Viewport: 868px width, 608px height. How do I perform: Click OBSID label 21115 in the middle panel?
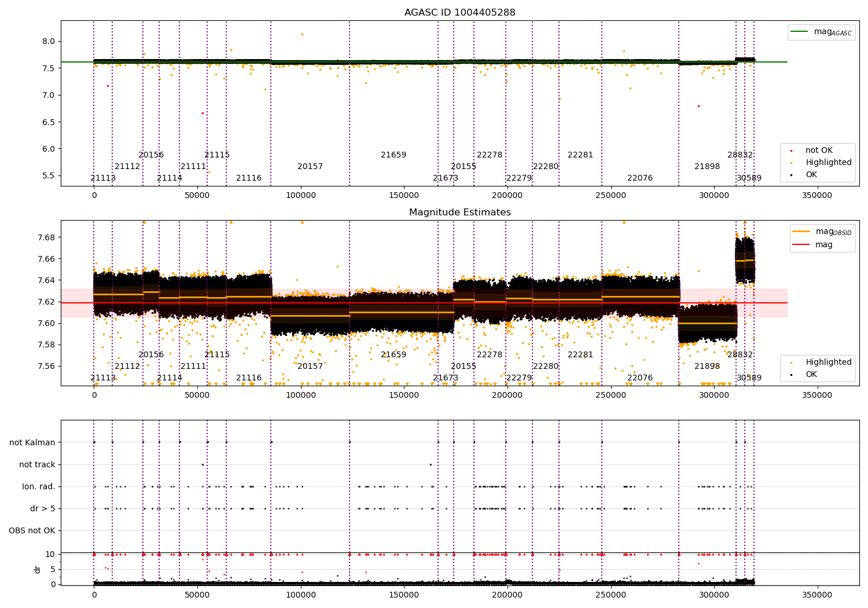[x=217, y=355]
